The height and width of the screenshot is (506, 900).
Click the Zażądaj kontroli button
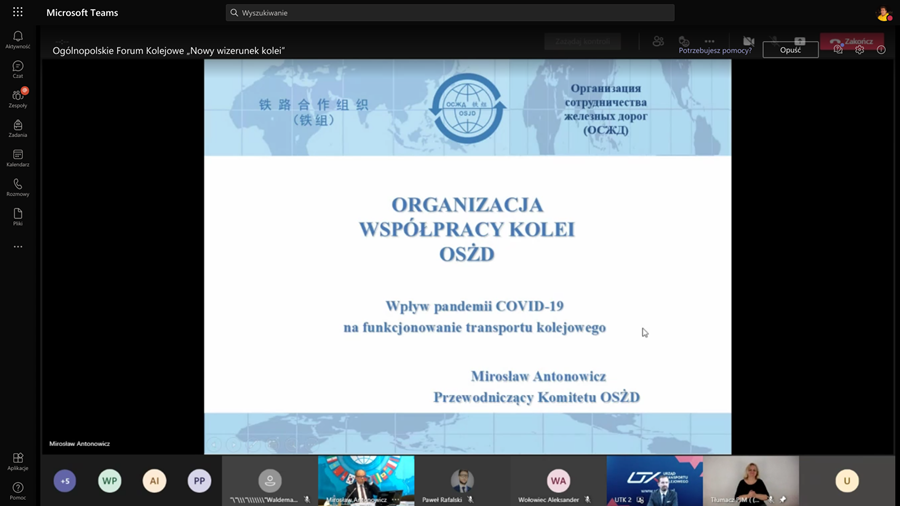583,41
